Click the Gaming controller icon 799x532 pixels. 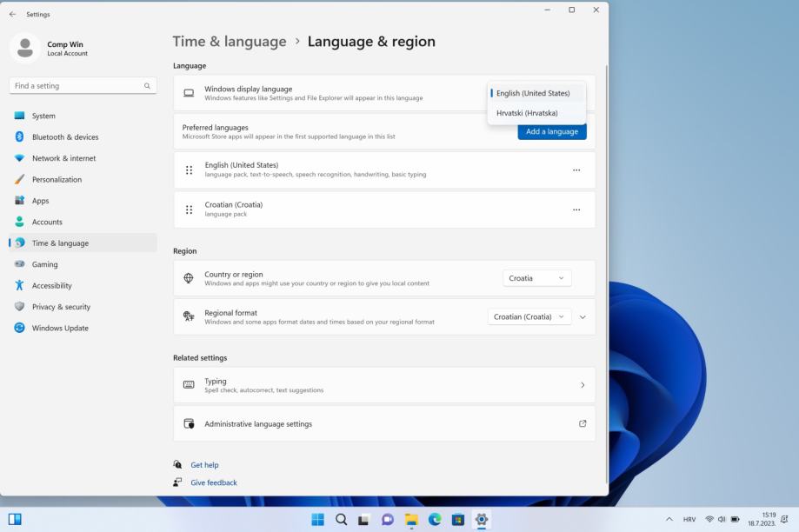coord(19,264)
